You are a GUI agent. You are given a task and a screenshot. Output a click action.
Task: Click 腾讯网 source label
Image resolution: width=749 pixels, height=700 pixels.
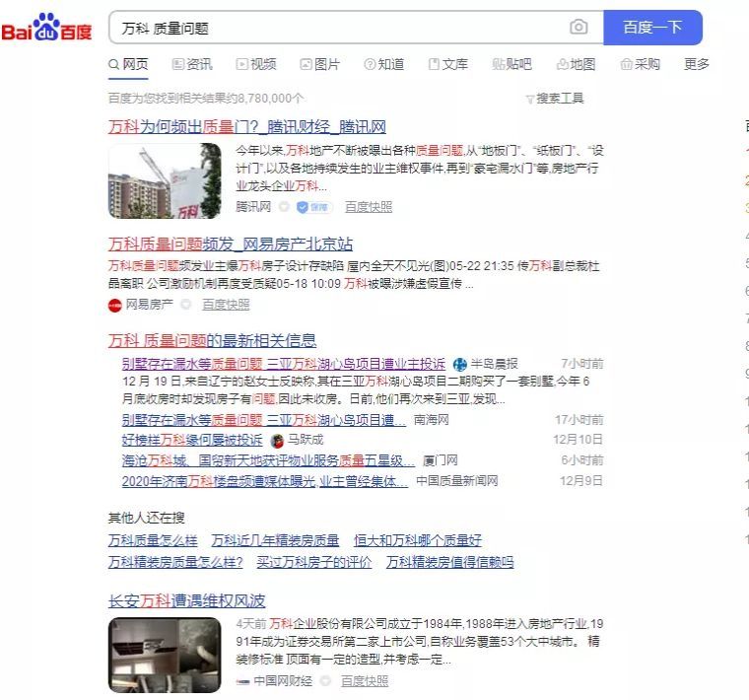coord(253,207)
